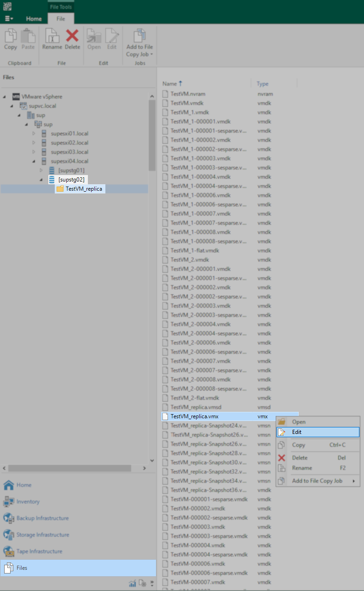Viewport: 364px width, 591px height.
Task: Click the tree pane horizontal scrollbar
Action: point(69,468)
